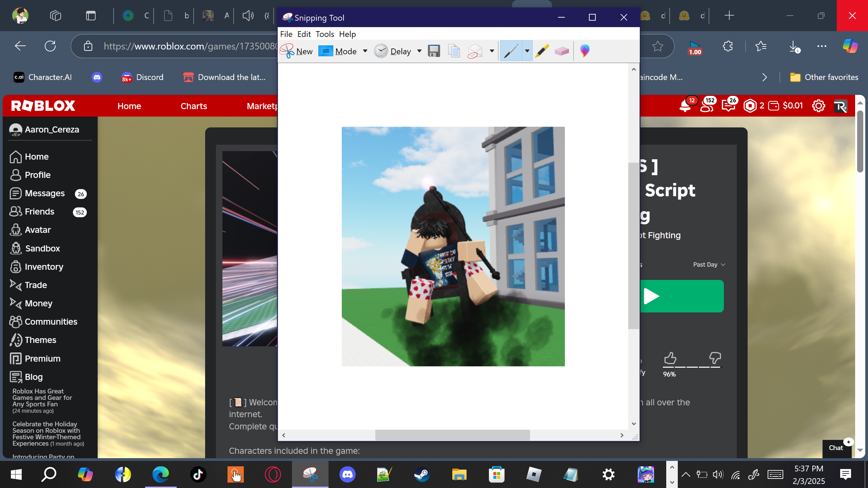Open TikTok from the taskbar
The image size is (868, 488).
point(198,474)
